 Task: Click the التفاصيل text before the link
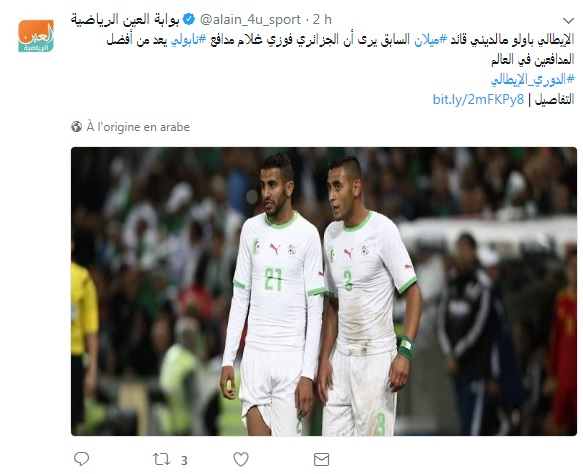point(554,99)
